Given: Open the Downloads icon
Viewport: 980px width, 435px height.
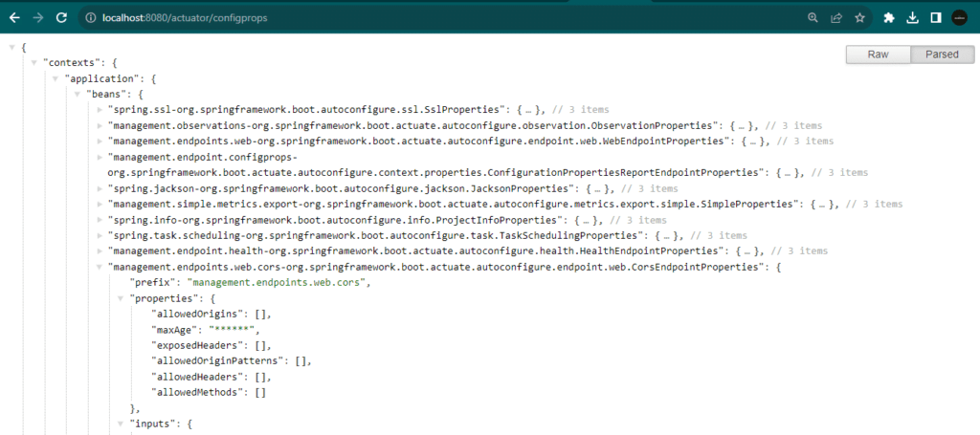Looking at the screenshot, I should 912,18.
